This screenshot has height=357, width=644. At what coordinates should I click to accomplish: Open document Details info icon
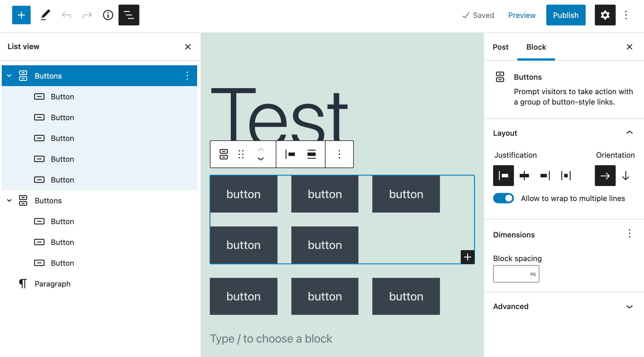[x=108, y=15]
